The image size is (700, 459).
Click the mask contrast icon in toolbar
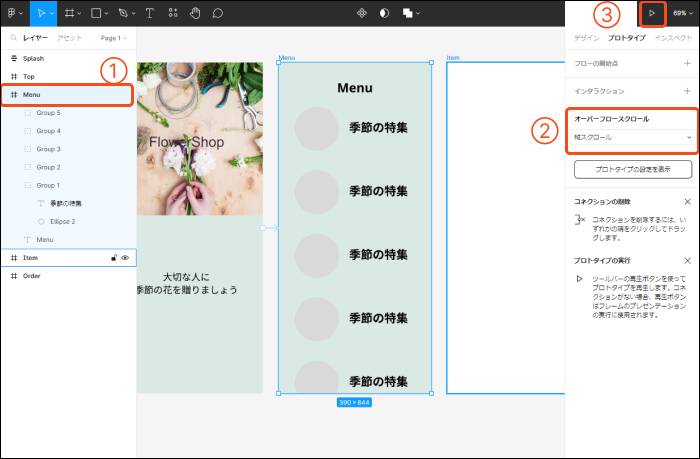(385, 13)
